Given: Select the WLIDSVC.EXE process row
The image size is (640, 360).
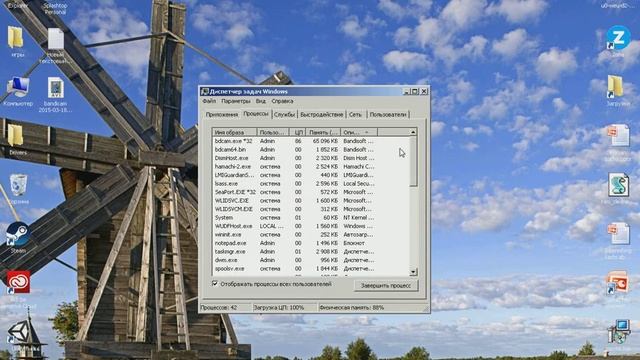Looking at the screenshot, I should (x=311, y=200).
